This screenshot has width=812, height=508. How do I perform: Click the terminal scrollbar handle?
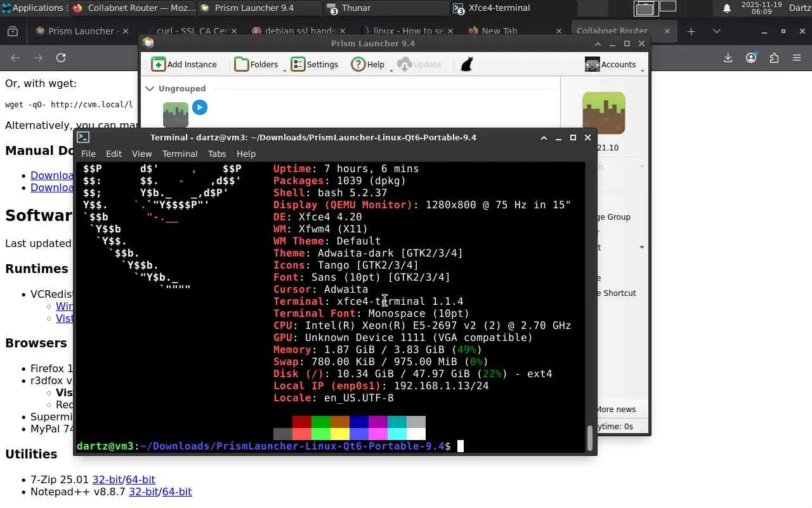pyautogui.click(x=590, y=437)
